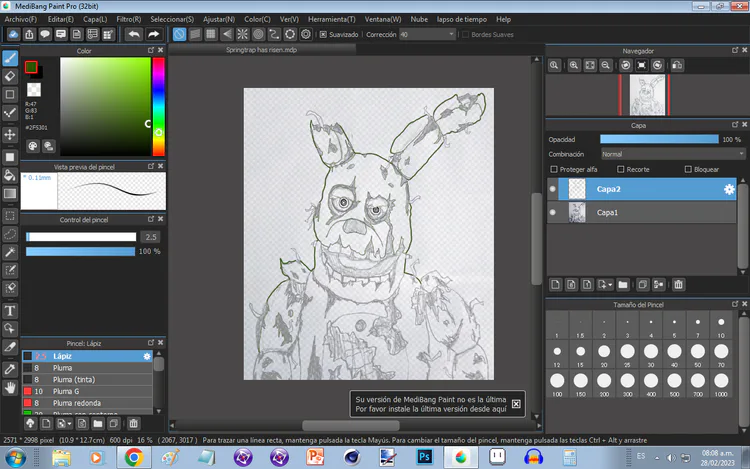Expand add-brush dropdown in Pincel panel

(x=69, y=424)
